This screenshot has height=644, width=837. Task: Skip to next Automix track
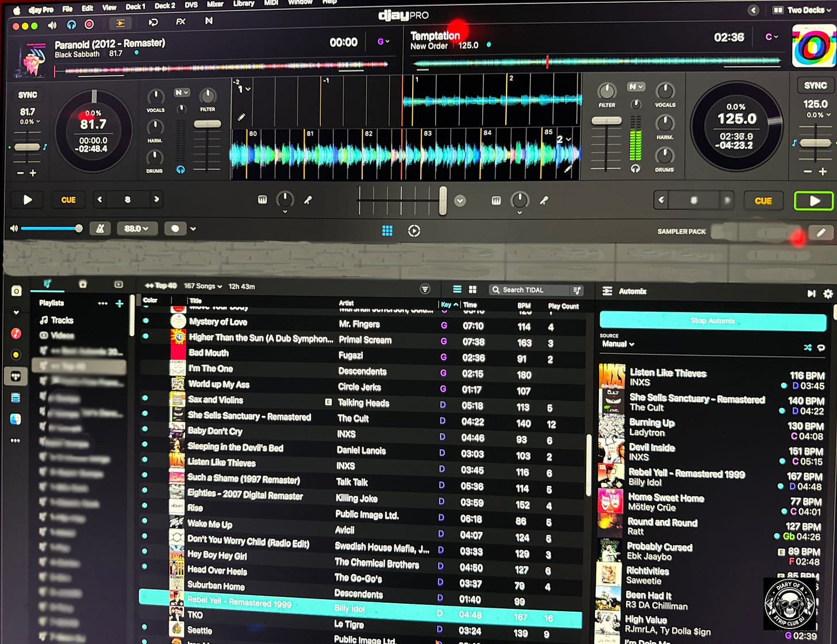[x=811, y=294]
